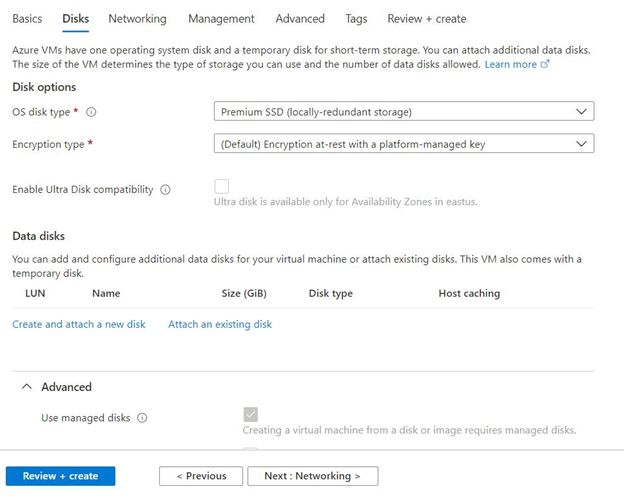This screenshot has height=500, width=624.
Task: Open the OS disk type dropdown
Action: (404, 112)
